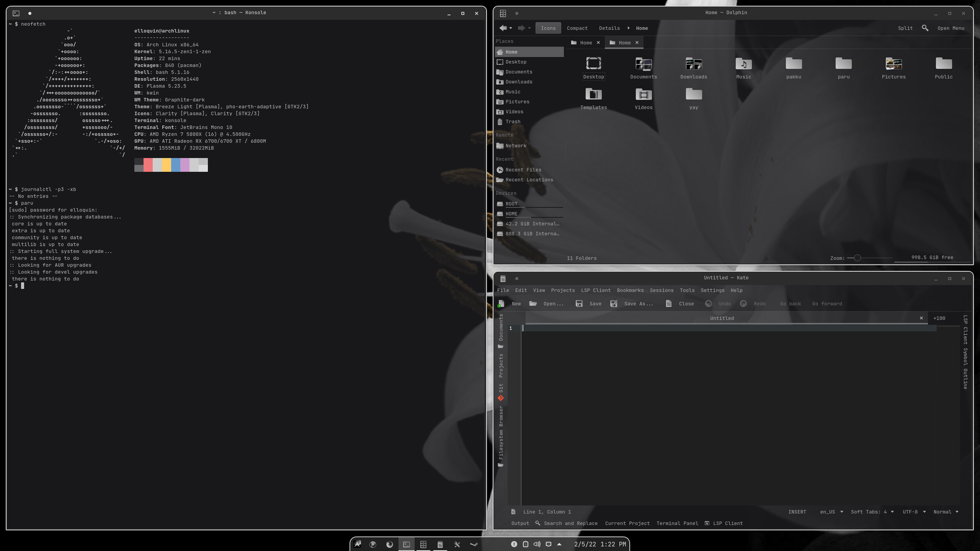Open the Normal highlighting mode dropdown in Kate
This screenshot has height=551, width=980.
click(x=946, y=512)
